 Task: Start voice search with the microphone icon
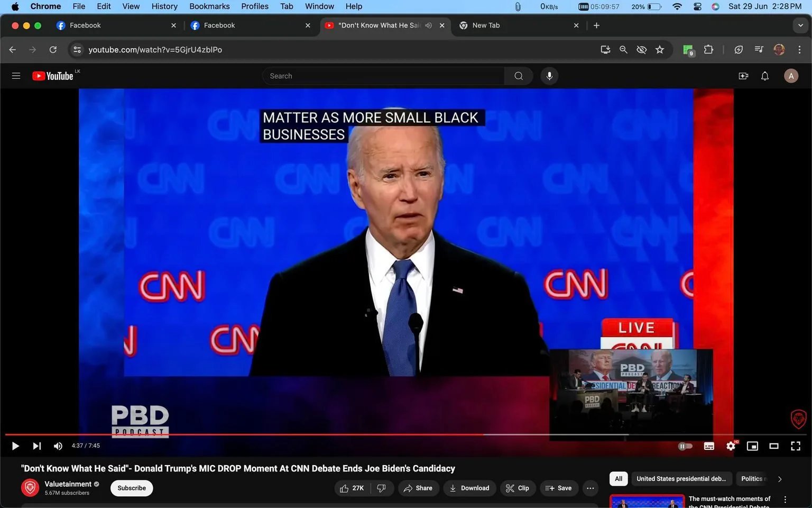(x=549, y=76)
